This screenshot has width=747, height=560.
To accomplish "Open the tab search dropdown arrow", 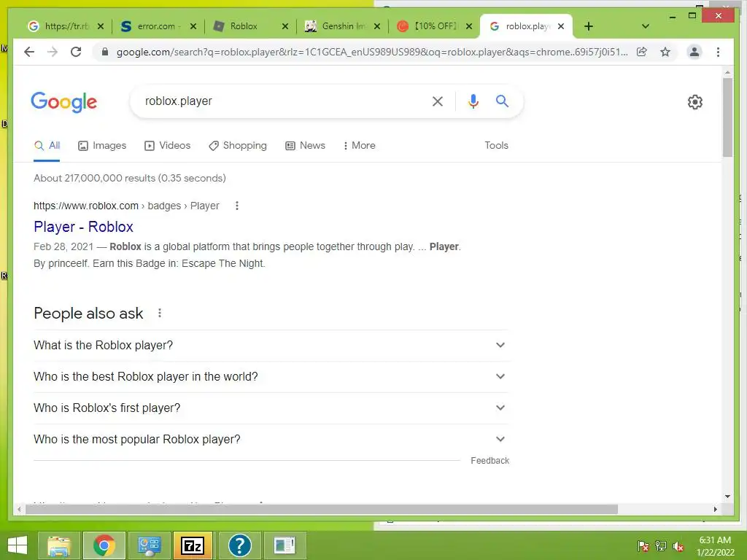I will (646, 26).
